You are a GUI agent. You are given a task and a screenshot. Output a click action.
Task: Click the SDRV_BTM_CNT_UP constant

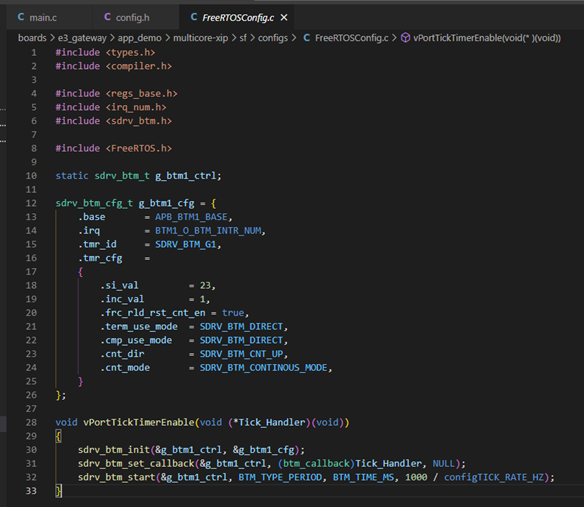(241, 354)
